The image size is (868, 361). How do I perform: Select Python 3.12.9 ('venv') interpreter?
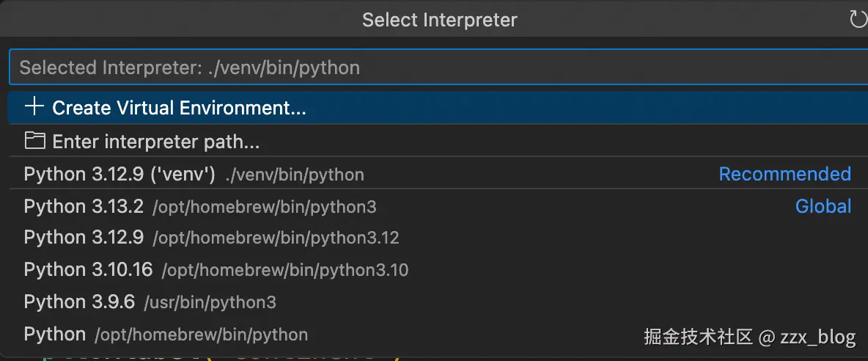tap(119, 175)
